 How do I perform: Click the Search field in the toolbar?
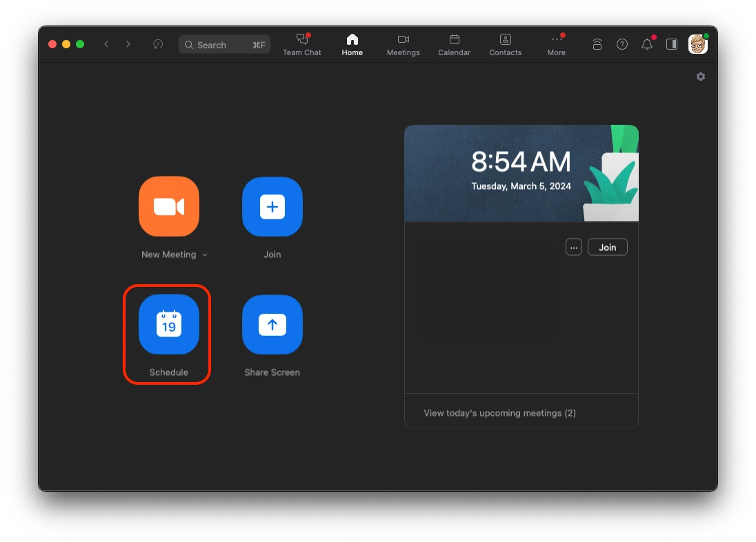pyautogui.click(x=224, y=44)
